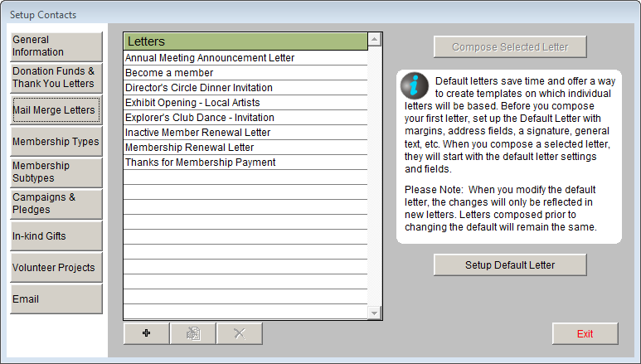Exit the Setup Contacts window
The height and width of the screenshot is (364, 641).
pos(585,333)
